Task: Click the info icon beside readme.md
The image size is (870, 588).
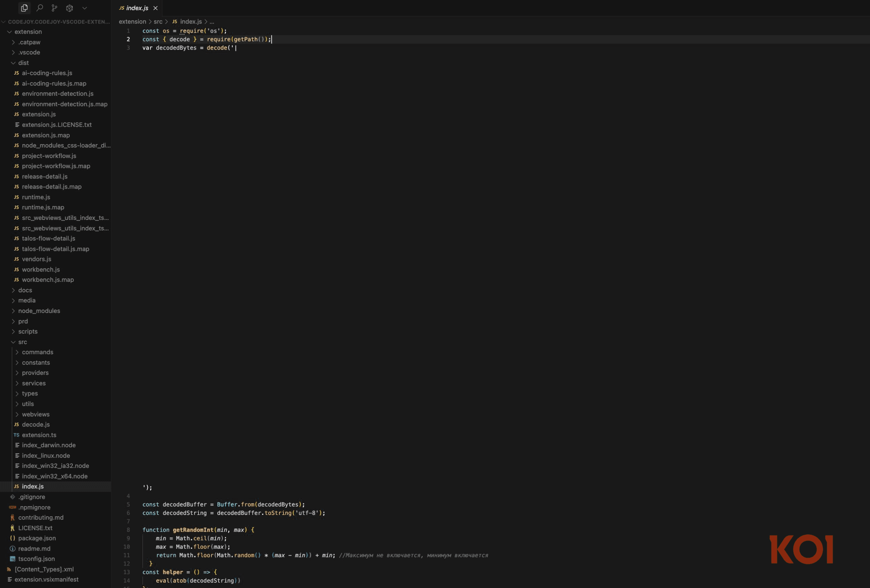Action: [x=12, y=548]
